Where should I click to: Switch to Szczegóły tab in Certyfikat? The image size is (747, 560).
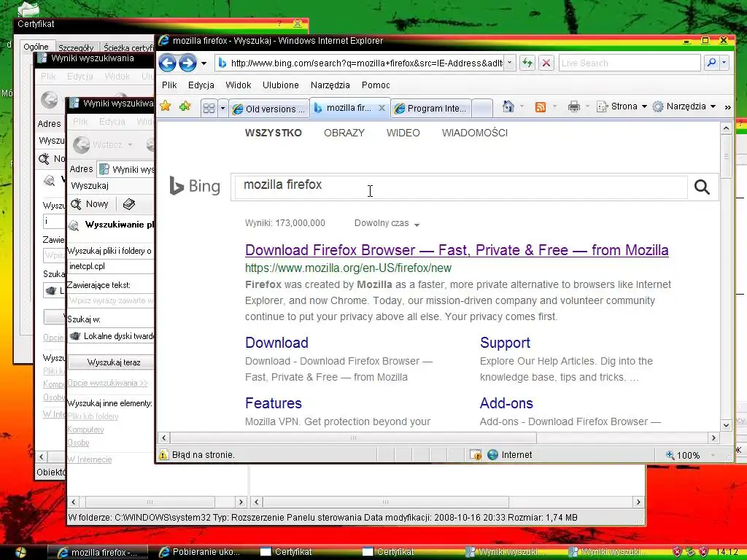76,47
